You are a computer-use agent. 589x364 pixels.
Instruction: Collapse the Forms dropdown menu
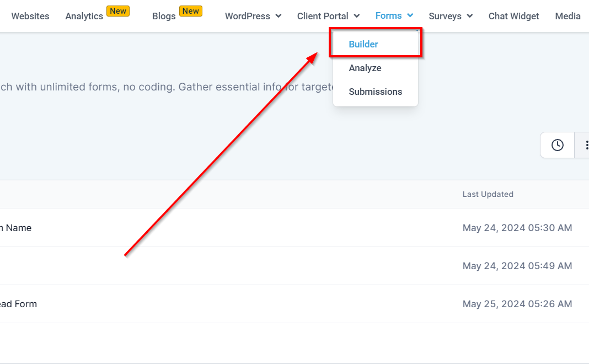pyautogui.click(x=394, y=15)
